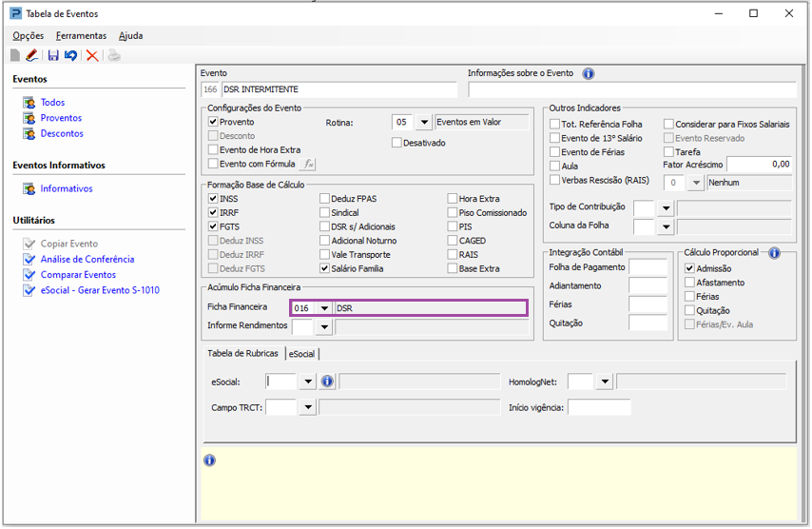Click info icon beside the eSocial dropdown
This screenshot has height=529, width=812.
coord(327,382)
